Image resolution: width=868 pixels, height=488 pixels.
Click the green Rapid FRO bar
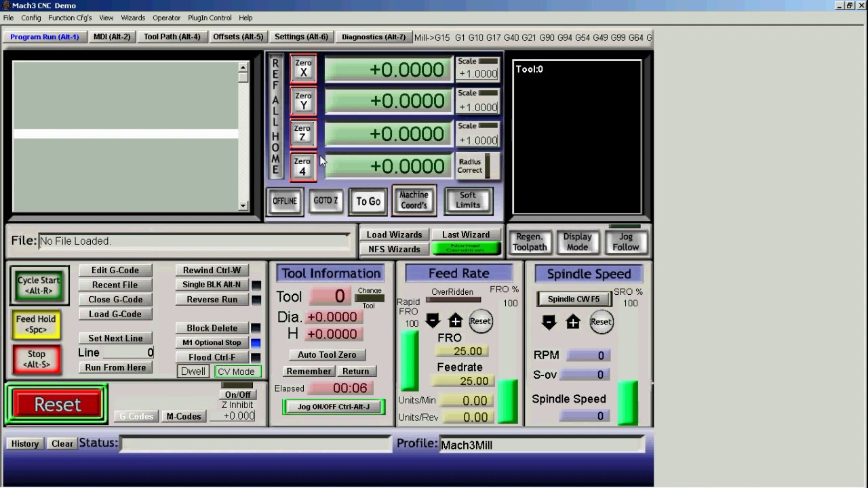[409, 361]
